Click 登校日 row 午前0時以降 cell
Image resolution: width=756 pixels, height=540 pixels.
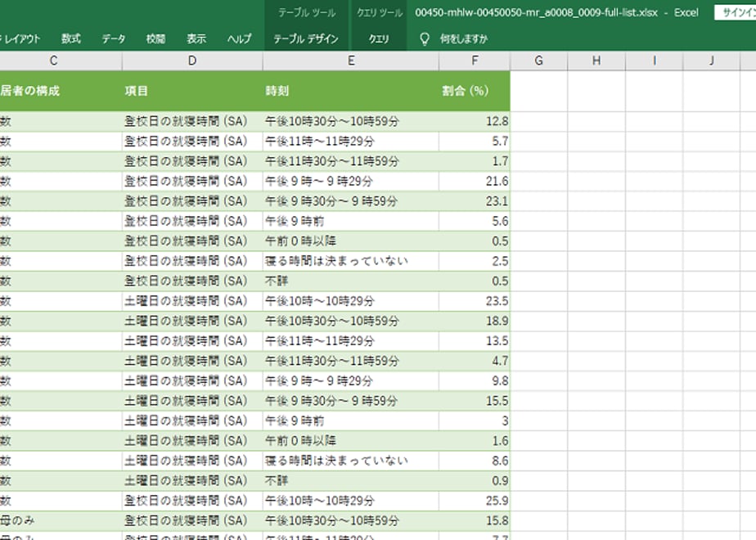point(351,241)
